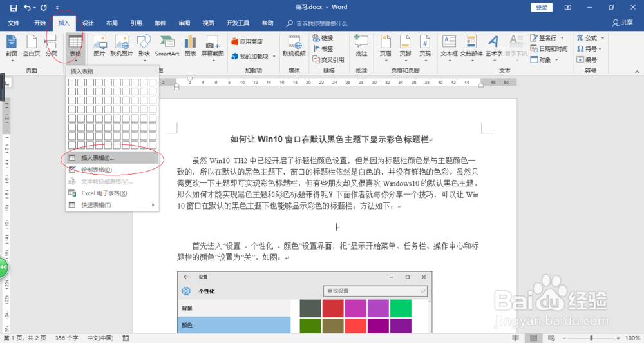Expand the Symbol (符号) dropdown
The width and height of the screenshot is (644, 343).
pyautogui.click(x=600, y=48)
